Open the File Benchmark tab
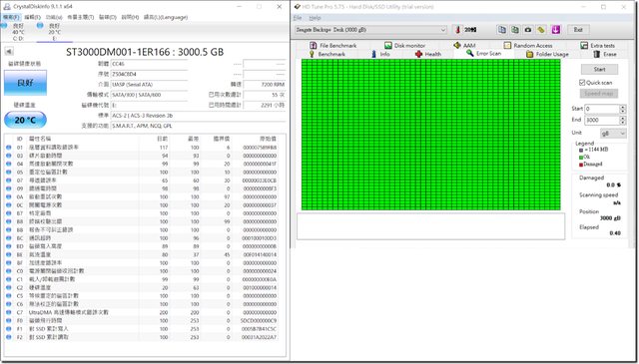The image size is (639, 364). coord(332,45)
